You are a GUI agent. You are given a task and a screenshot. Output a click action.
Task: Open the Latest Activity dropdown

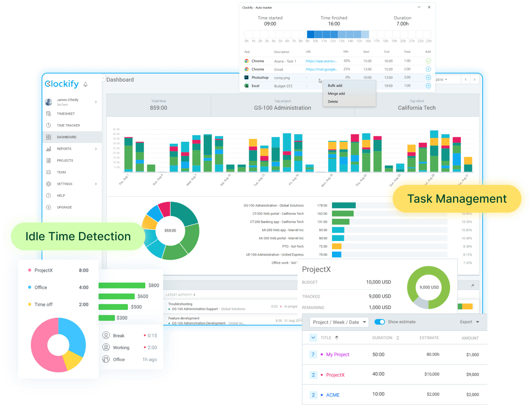tap(181, 295)
